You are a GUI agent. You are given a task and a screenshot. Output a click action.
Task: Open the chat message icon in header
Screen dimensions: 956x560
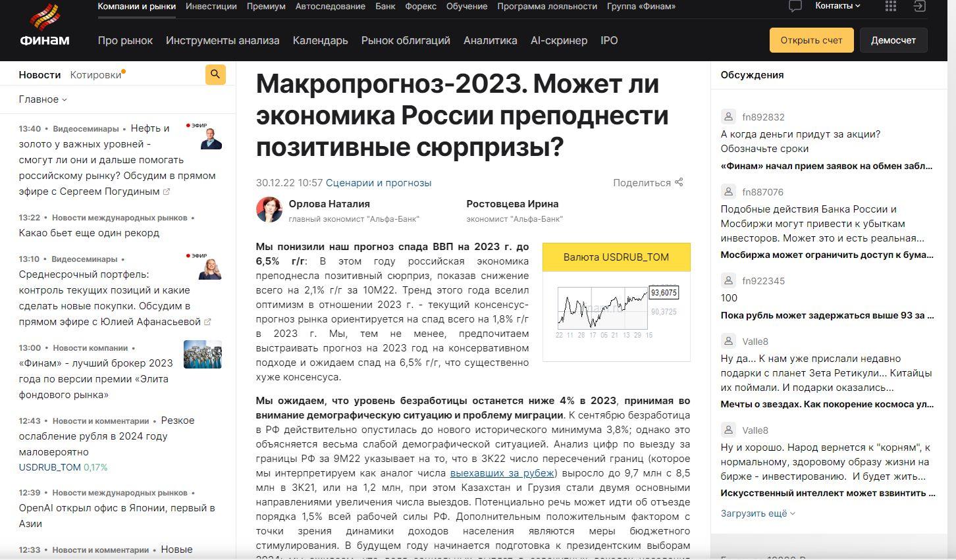[795, 7]
